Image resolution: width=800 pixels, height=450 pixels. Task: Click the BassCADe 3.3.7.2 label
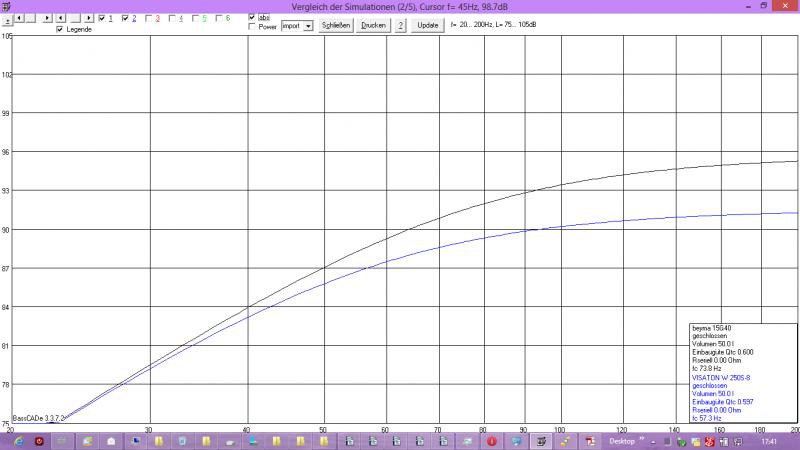38,418
